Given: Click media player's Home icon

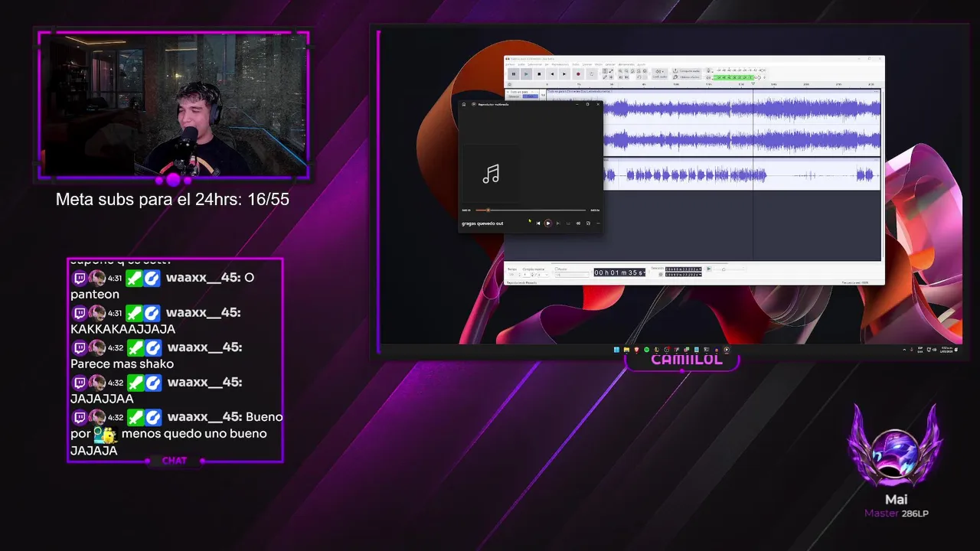Looking at the screenshot, I should pyautogui.click(x=464, y=105).
